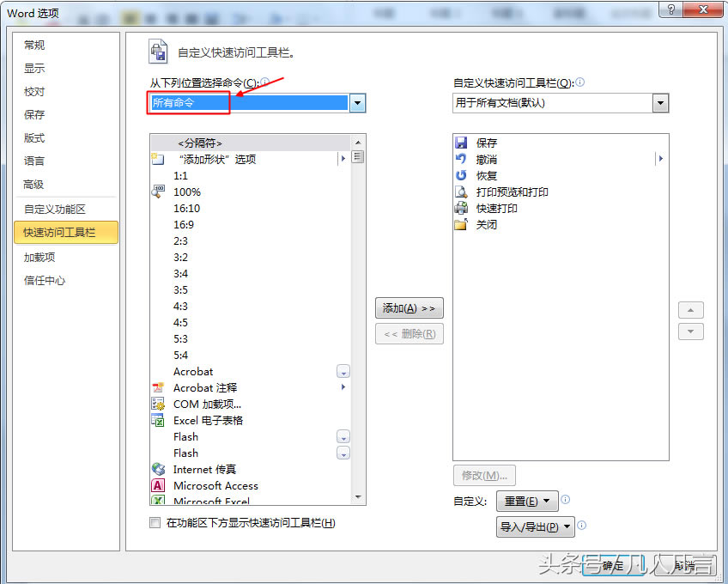Select the Internet Fax command icon
Image resolution: width=728 pixels, height=584 pixels.
[158, 469]
